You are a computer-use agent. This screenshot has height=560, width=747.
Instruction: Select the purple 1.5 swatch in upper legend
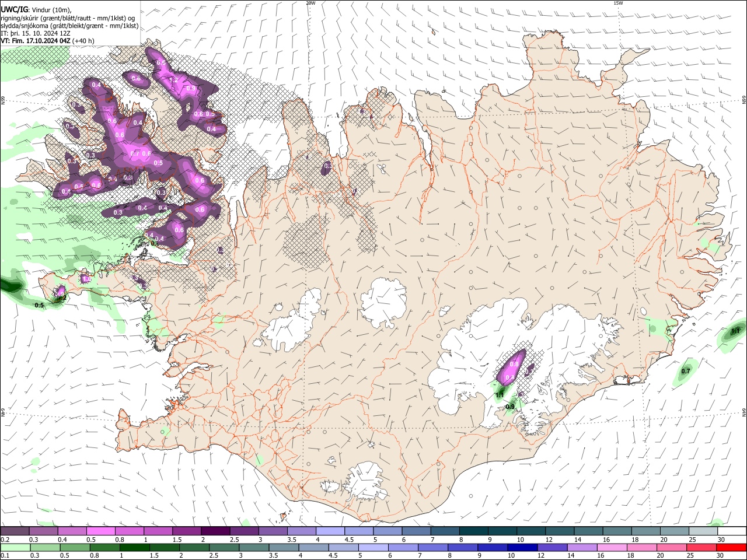click(187, 531)
